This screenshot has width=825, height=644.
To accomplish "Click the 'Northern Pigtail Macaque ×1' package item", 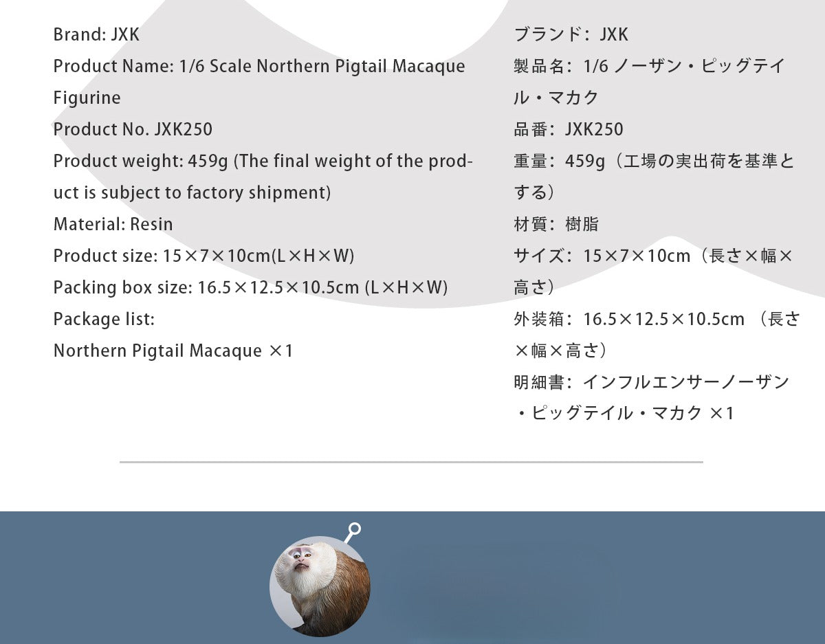I will [173, 351].
